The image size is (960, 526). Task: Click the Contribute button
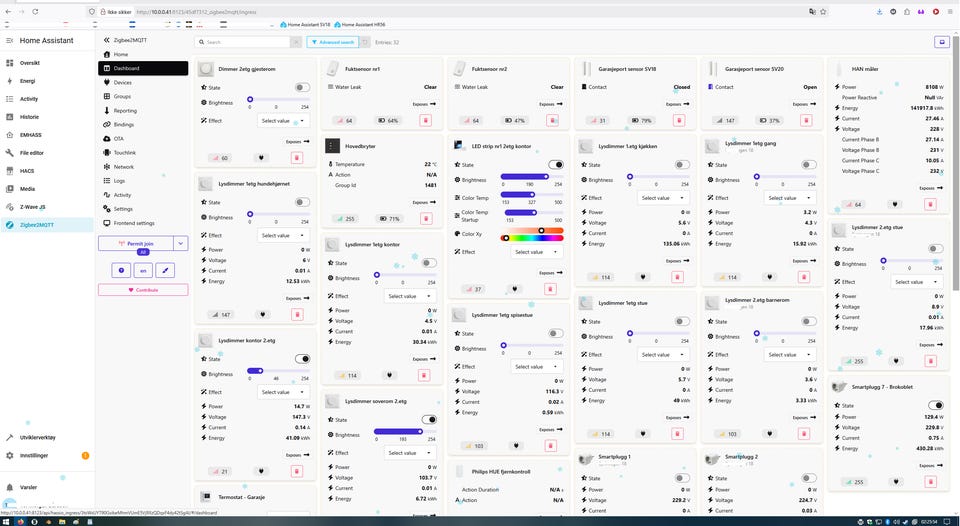tap(143, 290)
